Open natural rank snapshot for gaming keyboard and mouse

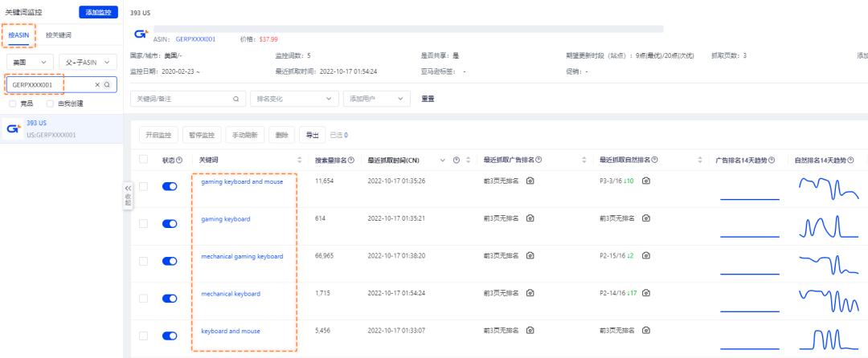[x=646, y=181]
